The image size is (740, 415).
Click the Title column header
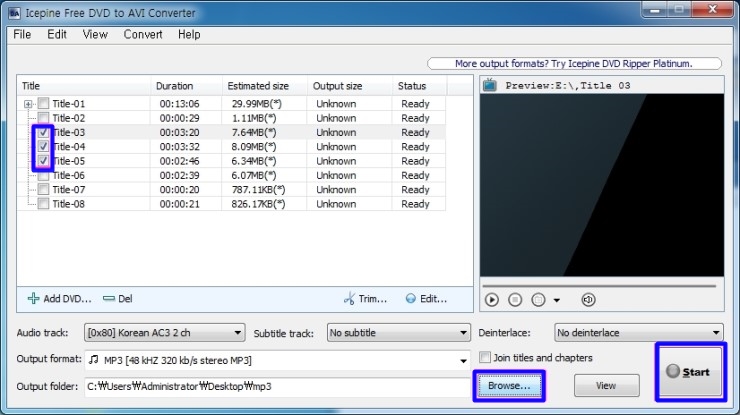(84, 86)
